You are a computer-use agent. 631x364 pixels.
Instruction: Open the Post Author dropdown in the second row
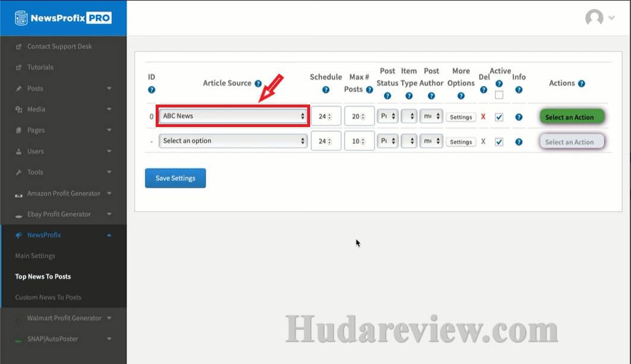431,141
